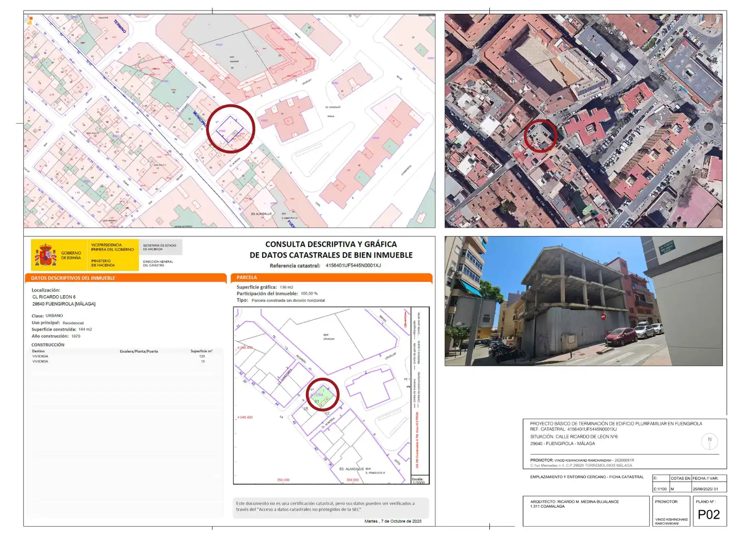The width and height of the screenshot is (756, 534).
Task: Click 'ED. ALANDALUS' label on the parcel plan
Action: [351, 469]
